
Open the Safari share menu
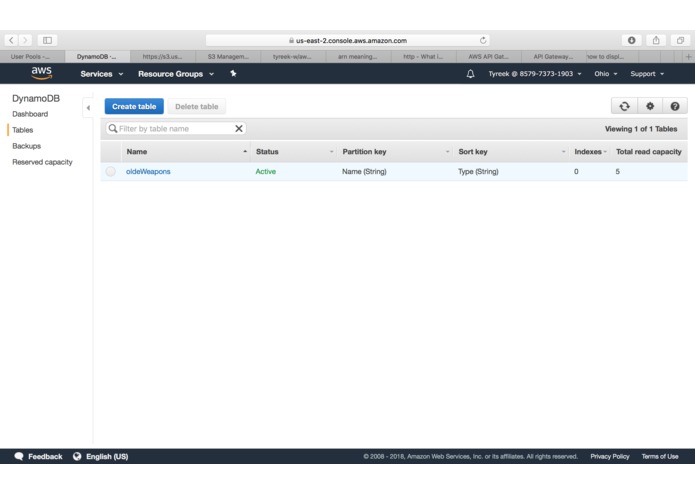[656, 40]
